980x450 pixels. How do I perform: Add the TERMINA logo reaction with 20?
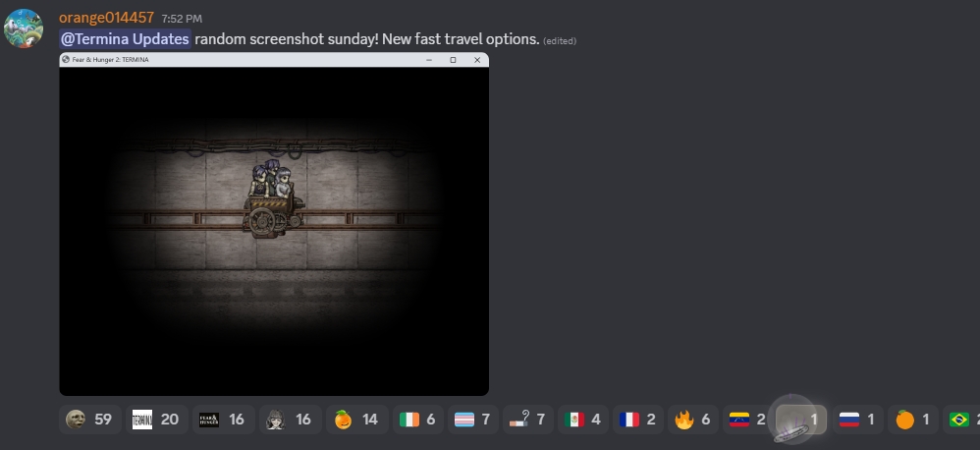pos(156,420)
